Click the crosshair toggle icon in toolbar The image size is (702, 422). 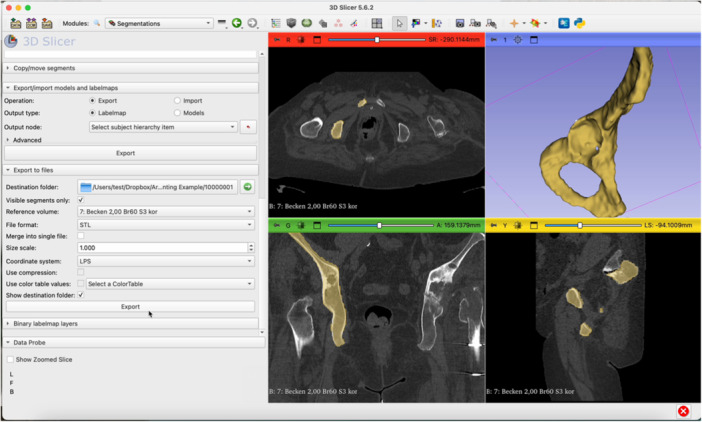514,23
